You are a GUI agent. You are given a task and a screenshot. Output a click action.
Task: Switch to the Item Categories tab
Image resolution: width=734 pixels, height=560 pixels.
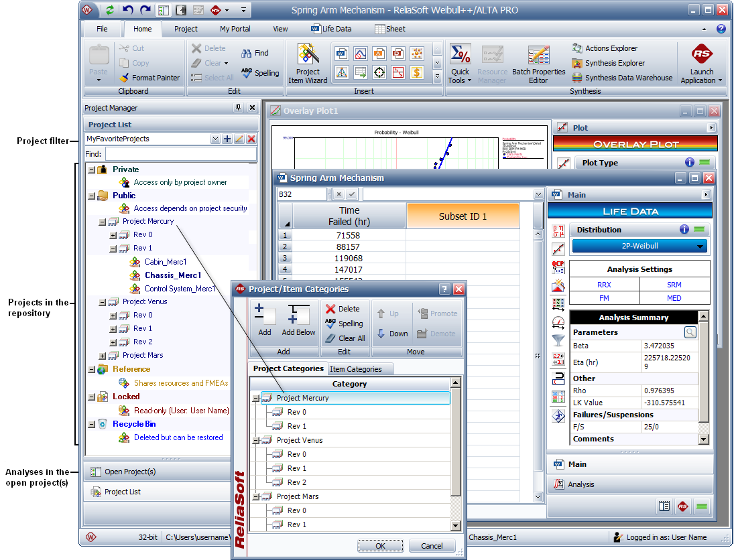[355, 369]
